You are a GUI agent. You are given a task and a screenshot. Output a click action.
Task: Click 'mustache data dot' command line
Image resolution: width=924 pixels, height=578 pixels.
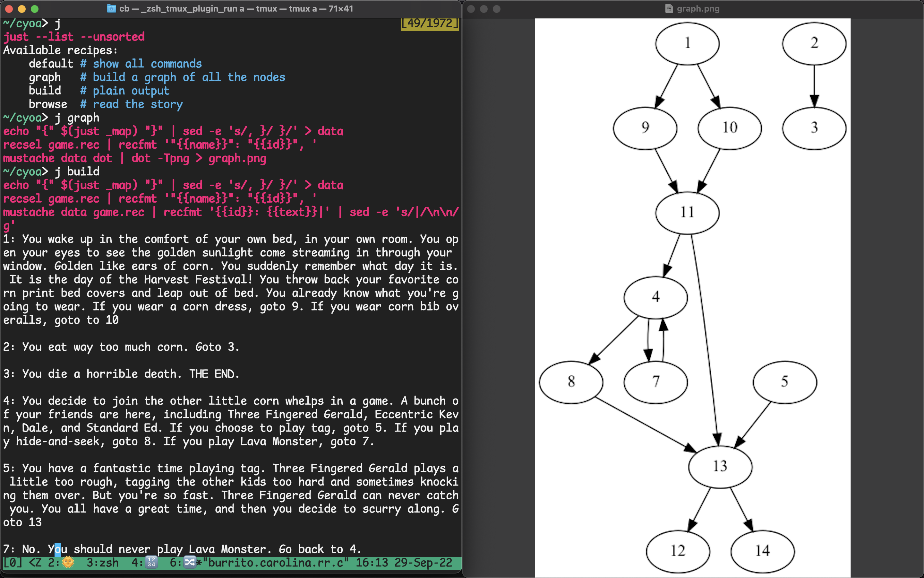point(134,158)
